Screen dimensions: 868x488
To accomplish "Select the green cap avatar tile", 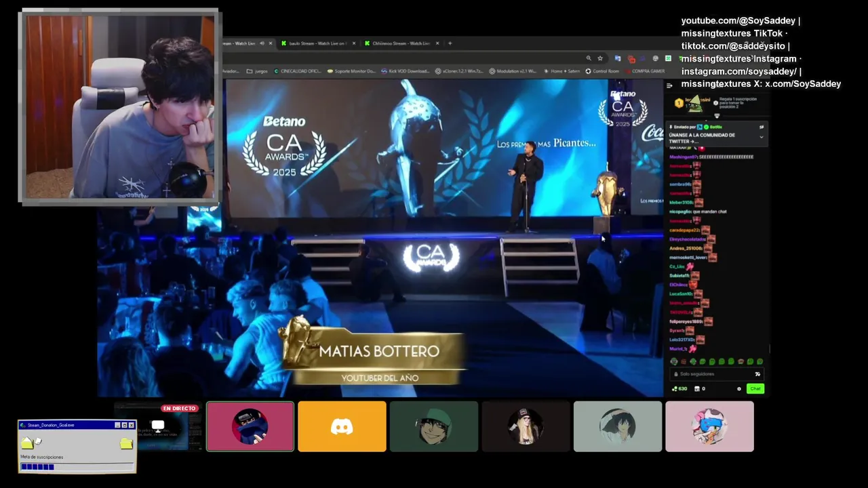I will 434,426.
